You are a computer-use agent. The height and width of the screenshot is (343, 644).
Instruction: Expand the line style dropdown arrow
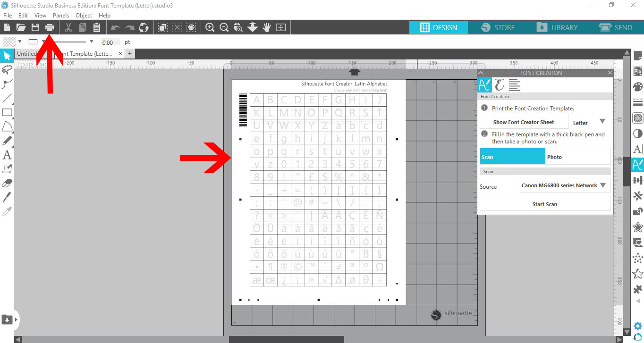coord(92,42)
